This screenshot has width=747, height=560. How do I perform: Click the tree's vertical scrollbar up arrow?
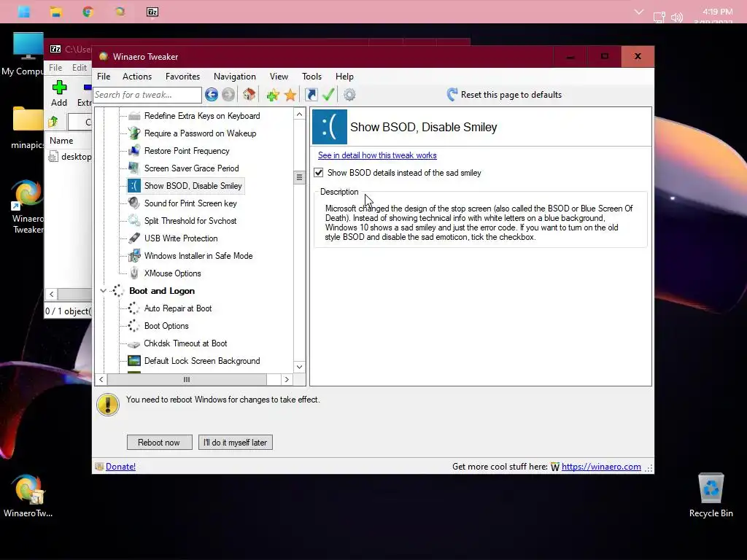[299, 114]
